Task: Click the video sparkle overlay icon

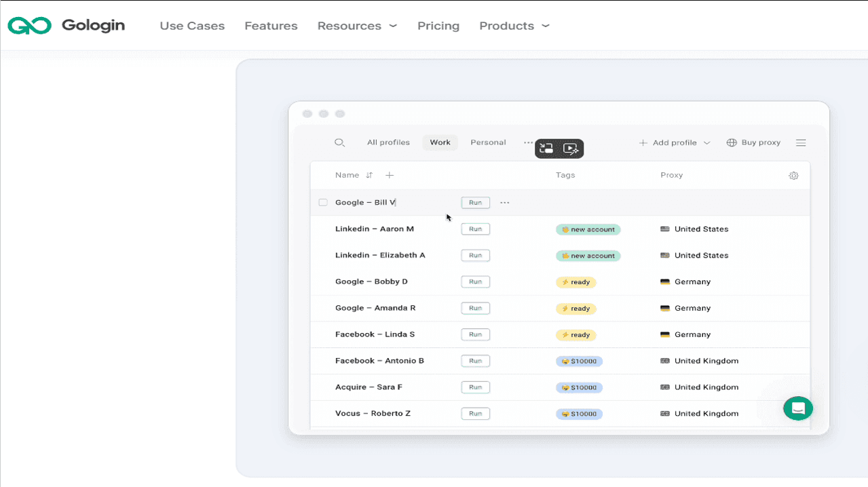Action: coord(571,149)
